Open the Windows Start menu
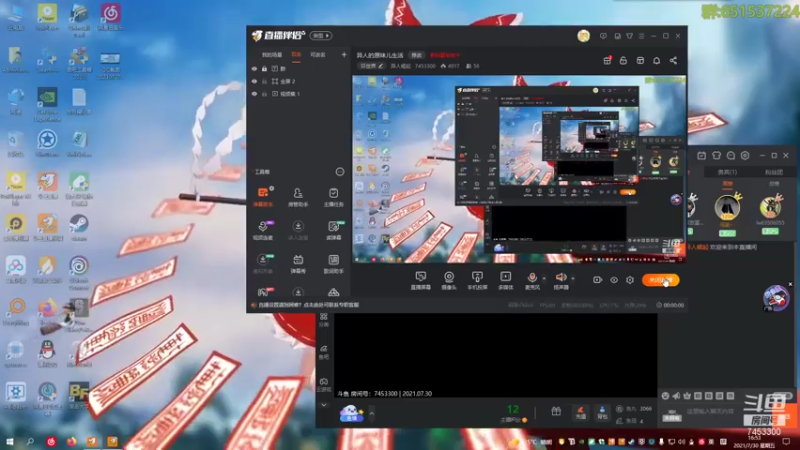The image size is (800, 450). point(9,442)
